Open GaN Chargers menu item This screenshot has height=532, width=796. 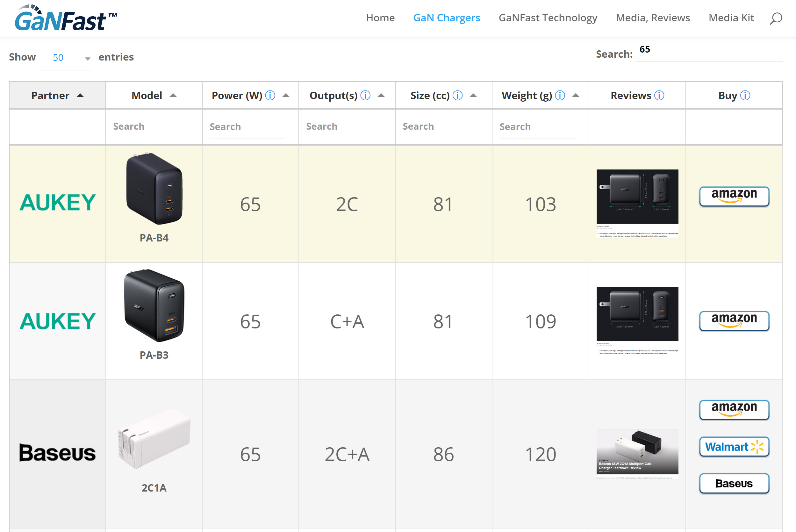446,18
